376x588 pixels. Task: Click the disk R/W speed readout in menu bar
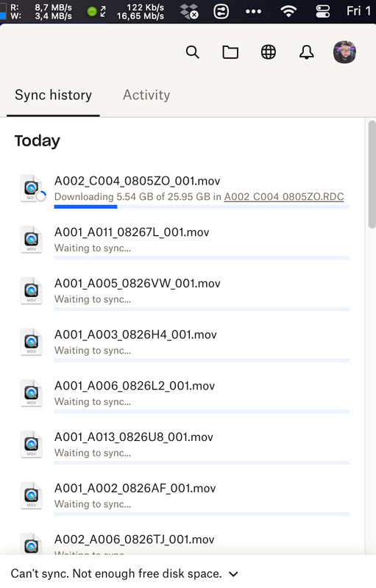click(41, 12)
